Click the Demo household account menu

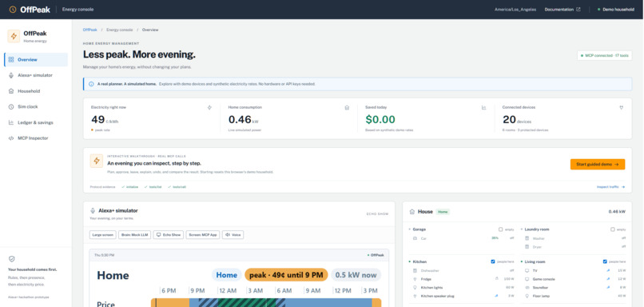[616, 10]
